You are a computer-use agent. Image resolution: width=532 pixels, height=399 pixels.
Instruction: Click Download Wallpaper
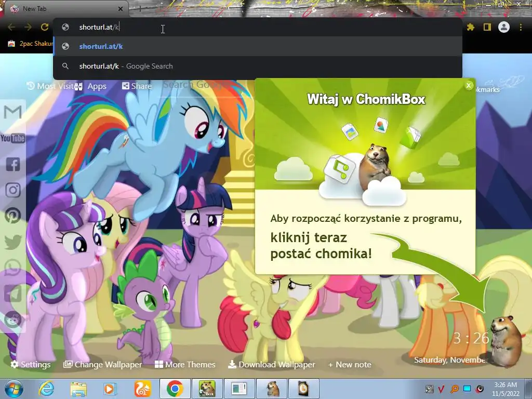[271, 364]
